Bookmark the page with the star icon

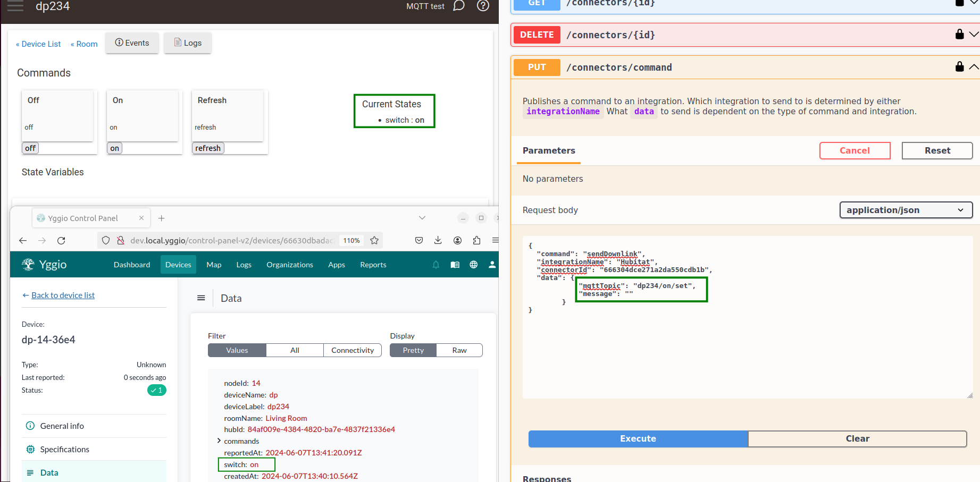(374, 241)
